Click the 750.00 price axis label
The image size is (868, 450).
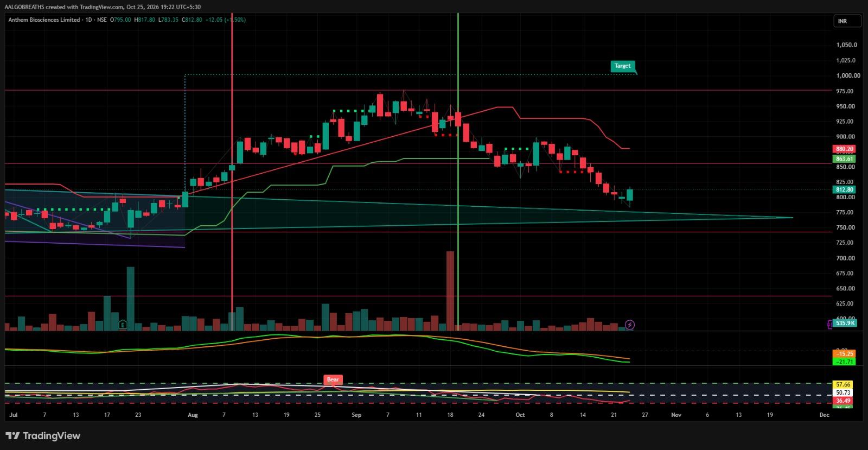[847, 227]
